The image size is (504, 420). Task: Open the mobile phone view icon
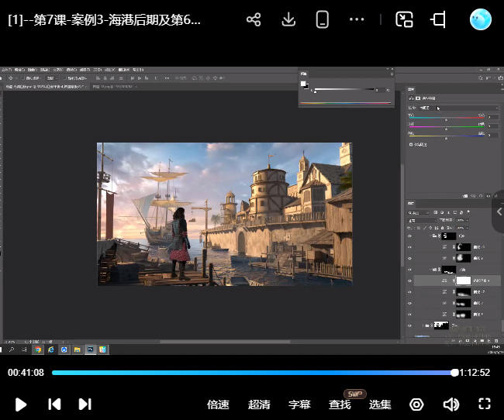pyautogui.click(x=323, y=20)
